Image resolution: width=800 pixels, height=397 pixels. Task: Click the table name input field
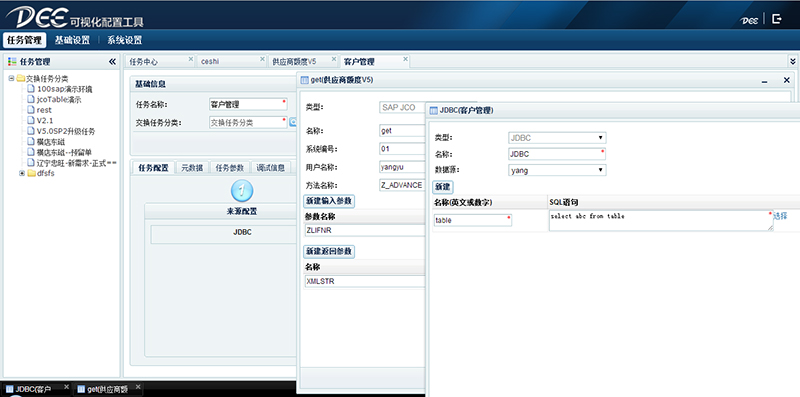472,220
